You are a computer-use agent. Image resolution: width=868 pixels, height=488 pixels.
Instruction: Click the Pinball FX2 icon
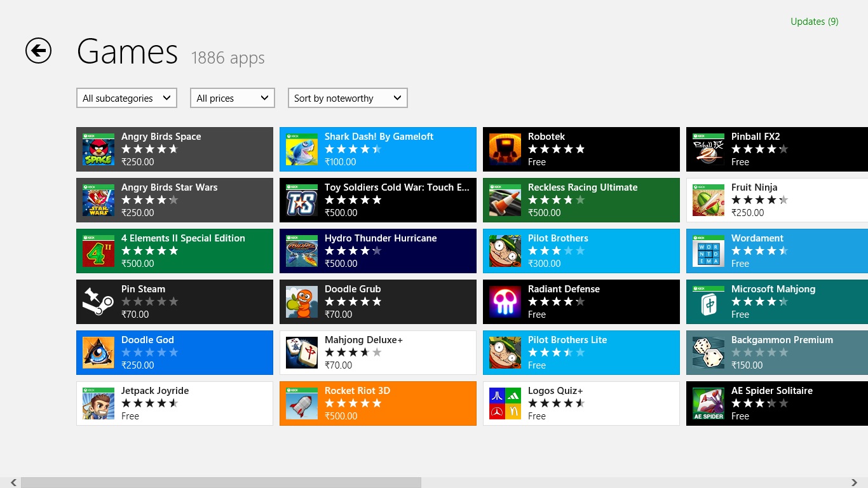click(x=709, y=149)
